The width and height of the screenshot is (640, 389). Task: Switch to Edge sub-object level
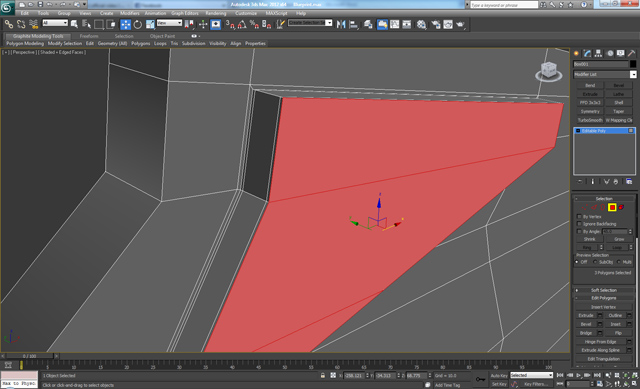[x=593, y=207]
